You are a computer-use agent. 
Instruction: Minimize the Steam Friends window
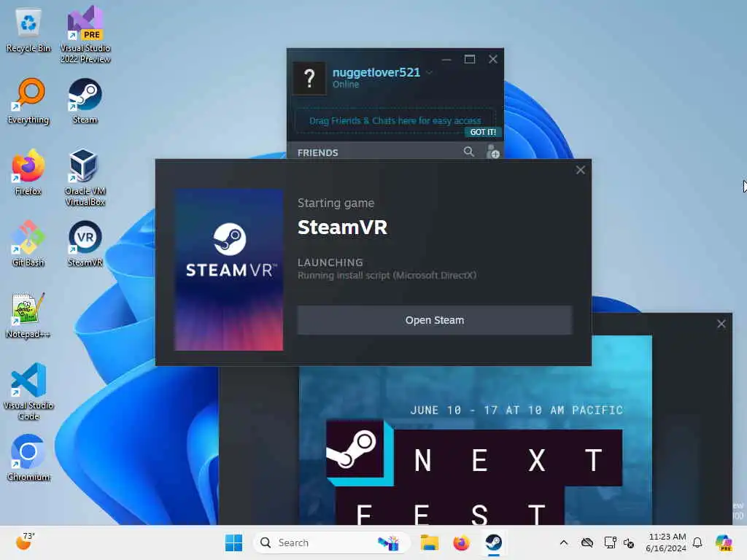pyautogui.click(x=446, y=59)
